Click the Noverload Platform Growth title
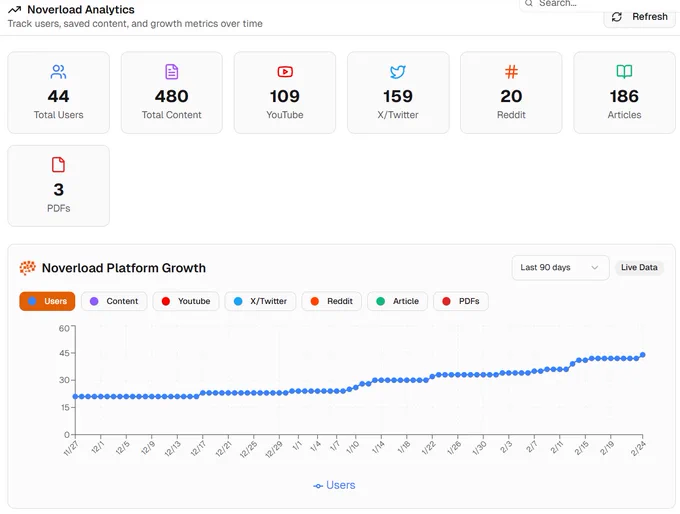Image resolution: width=680 pixels, height=514 pixels. (124, 268)
